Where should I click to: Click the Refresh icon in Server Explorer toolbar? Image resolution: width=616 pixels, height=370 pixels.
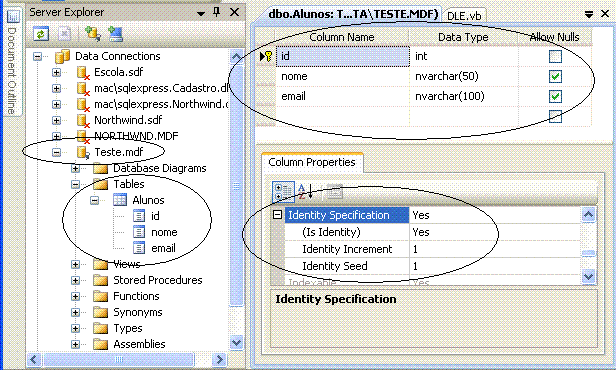click(41, 34)
